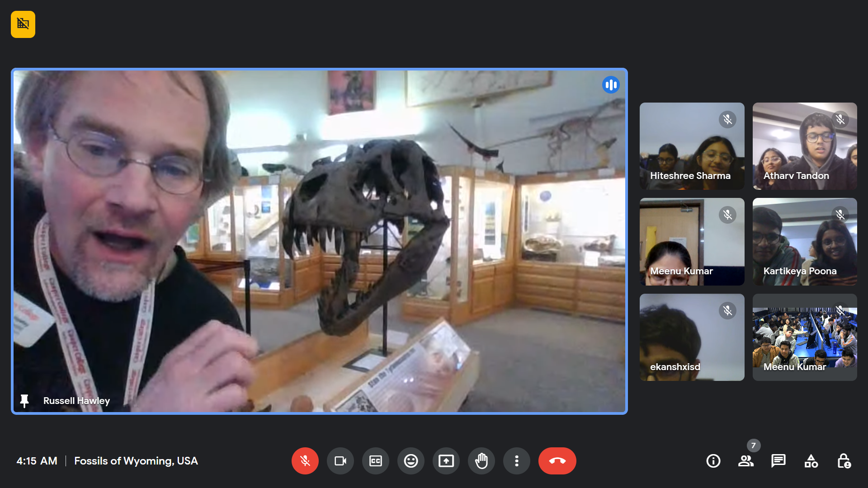The image size is (868, 488).
Task: Click the Fossils of Wyoming meeting title
Action: coord(136,461)
